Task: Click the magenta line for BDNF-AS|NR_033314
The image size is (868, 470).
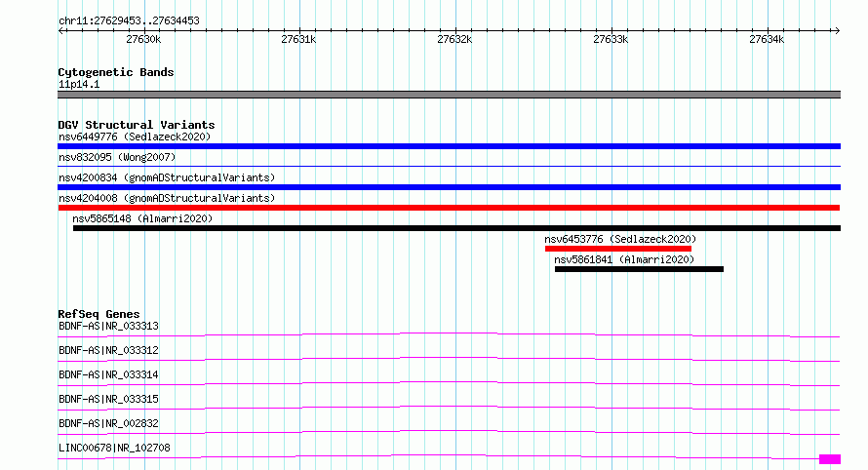Action: [x=449, y=383]
